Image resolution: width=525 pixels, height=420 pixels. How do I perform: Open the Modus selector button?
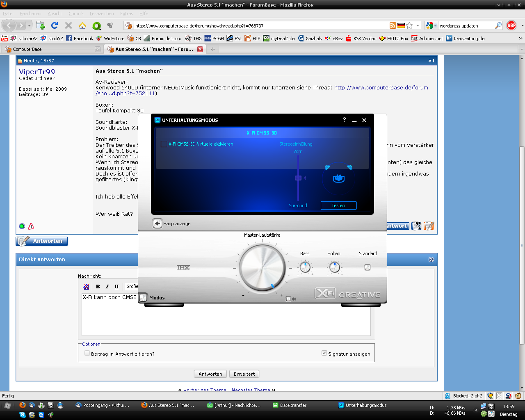coord(143,298)
